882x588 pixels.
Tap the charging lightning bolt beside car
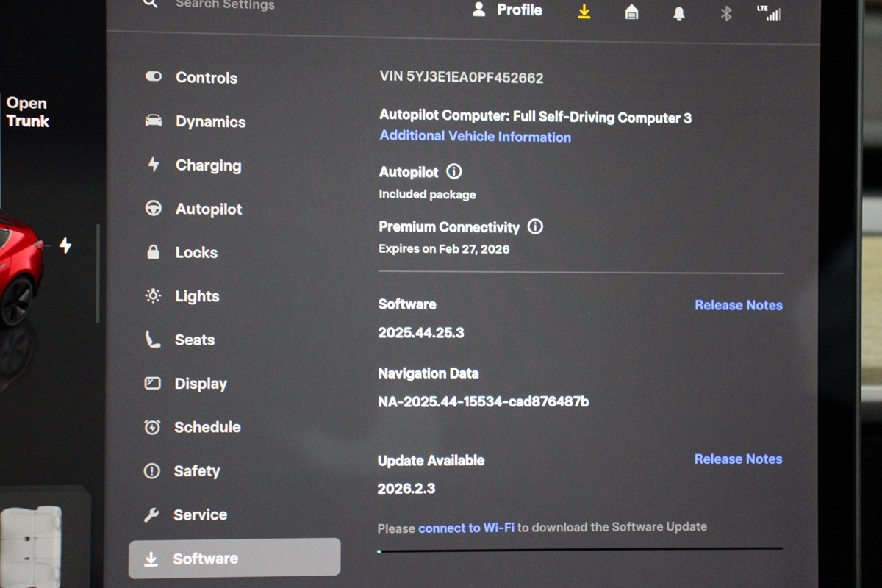pos(65,245)
